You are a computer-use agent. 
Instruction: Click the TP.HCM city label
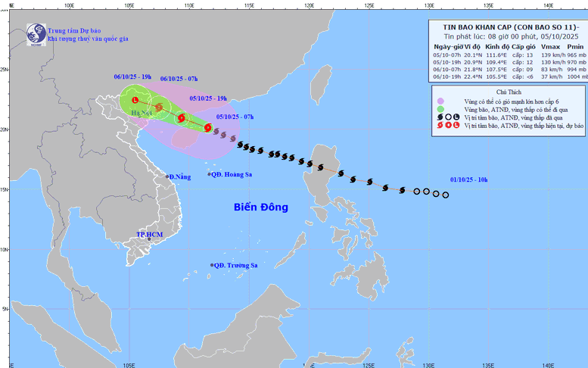tap(149, 235)
